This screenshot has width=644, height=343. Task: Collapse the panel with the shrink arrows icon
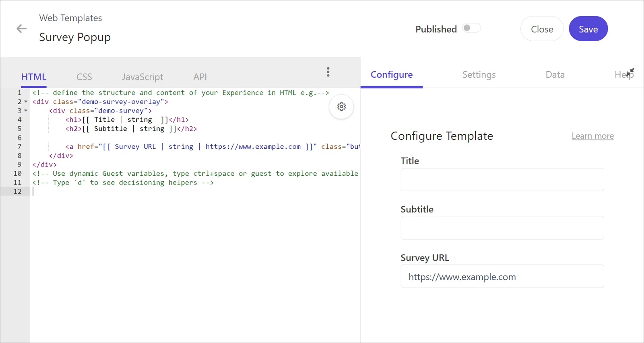pyautogui.click(x=630, y=72)
